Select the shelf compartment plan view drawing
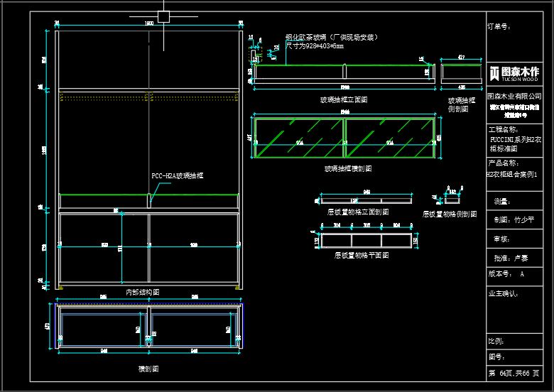 point(366,240)
